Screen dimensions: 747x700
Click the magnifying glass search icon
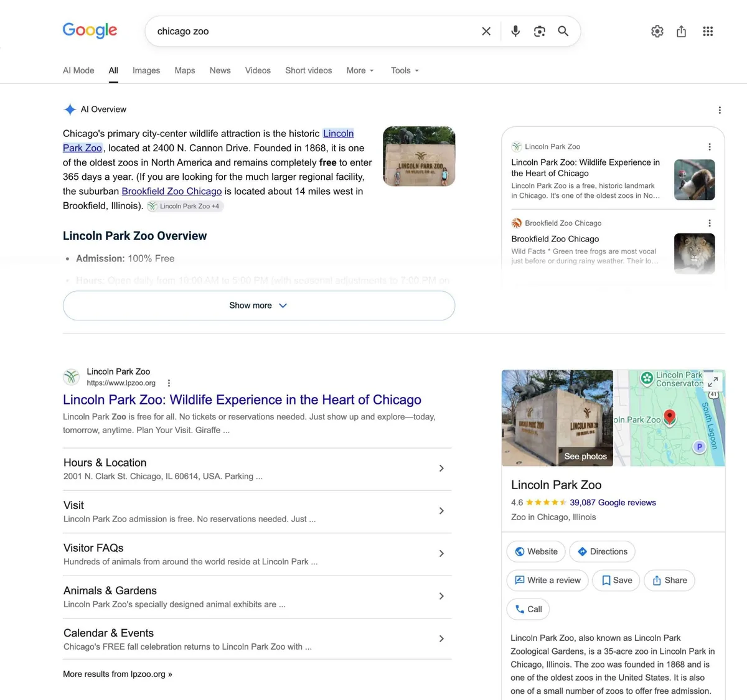point(563,31)
